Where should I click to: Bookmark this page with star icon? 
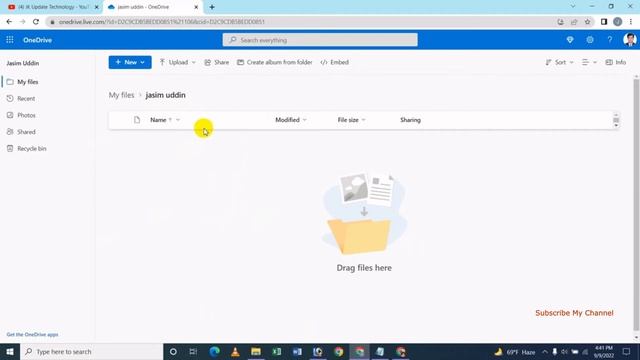587,22
